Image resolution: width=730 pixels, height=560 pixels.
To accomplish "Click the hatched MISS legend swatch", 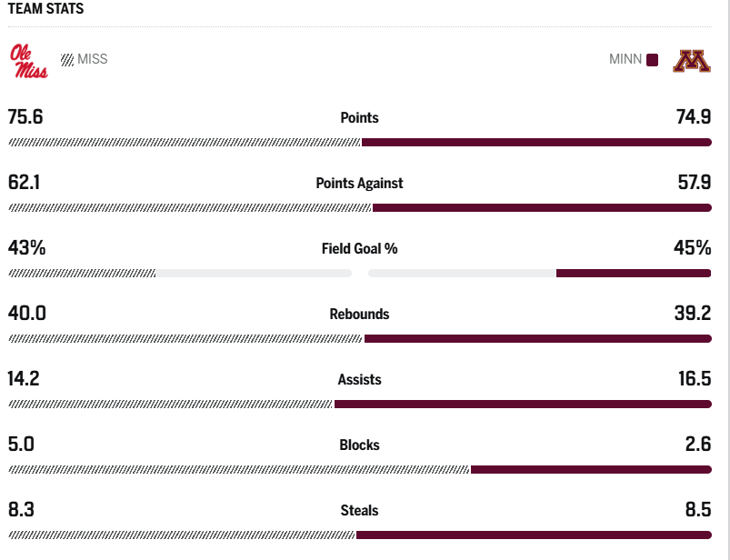I will (67, 60).
